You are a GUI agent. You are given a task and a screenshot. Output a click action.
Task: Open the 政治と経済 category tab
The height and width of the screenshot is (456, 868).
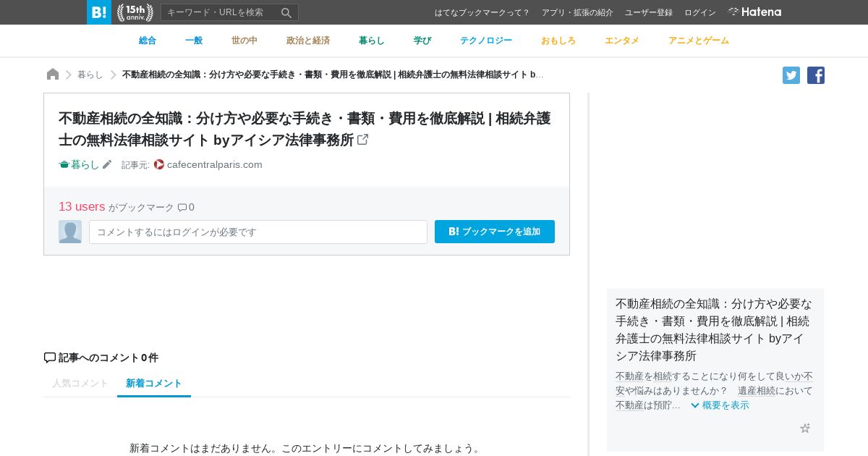click(x=308, y=41)
